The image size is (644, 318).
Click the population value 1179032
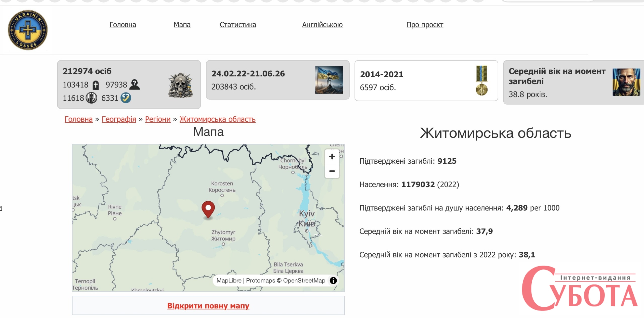tap(418, 185)
